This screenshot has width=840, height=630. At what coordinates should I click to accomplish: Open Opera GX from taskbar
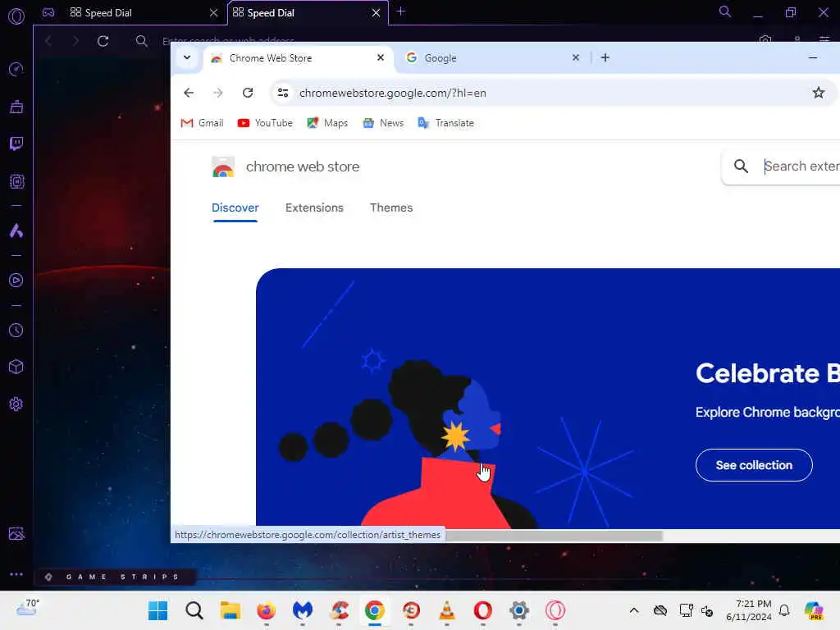(555, 610)
